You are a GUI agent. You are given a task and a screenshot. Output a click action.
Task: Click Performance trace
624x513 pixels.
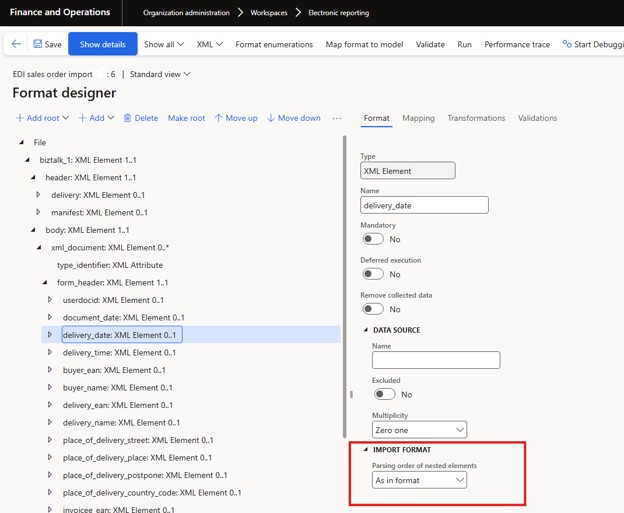point(517,44)
